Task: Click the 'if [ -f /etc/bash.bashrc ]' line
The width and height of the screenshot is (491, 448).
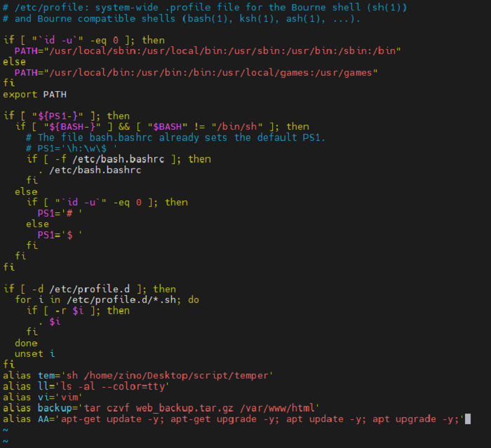Action: [x=118, y=159]
